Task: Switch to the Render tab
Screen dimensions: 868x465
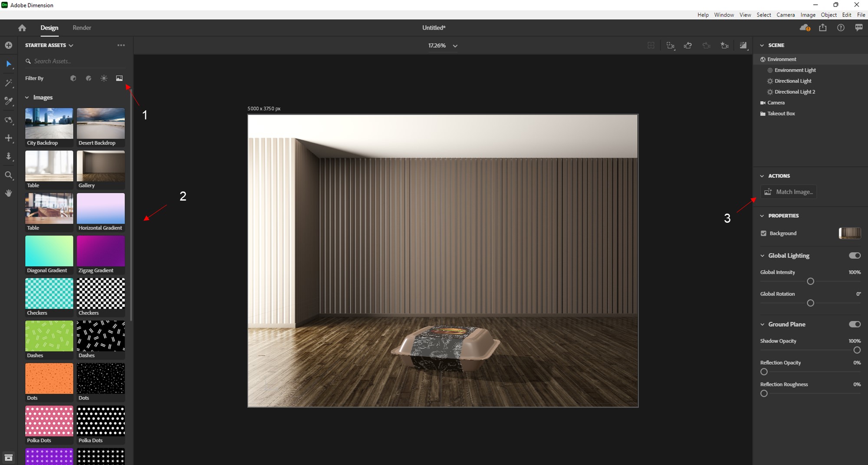Action: tap(82, 28)
